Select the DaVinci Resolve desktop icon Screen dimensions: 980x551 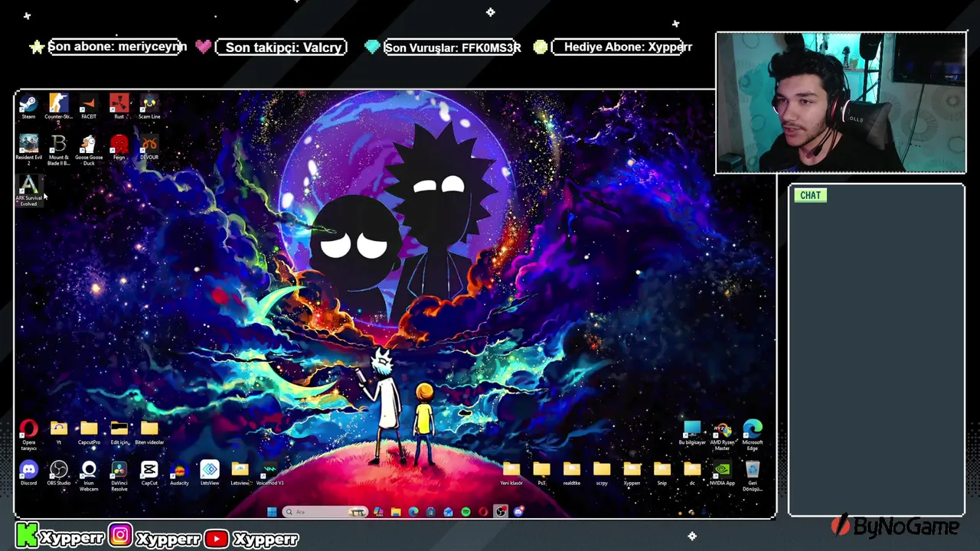click(x=119, y=476)
